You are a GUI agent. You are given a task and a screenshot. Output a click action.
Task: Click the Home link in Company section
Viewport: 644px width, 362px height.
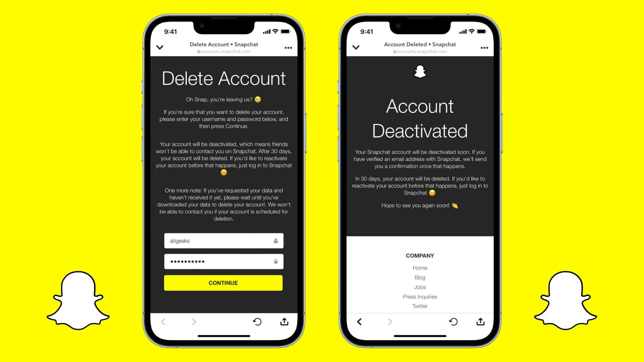[x=420, y=267]
